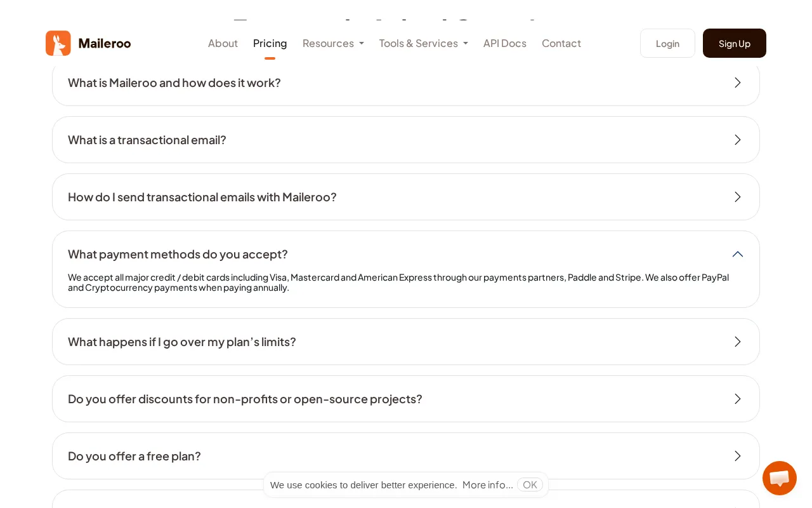Click the Maileroo kangaroo logo icon
The height and width of the screenshot is (508, 812).
pyautogui.click(x=58, y=43)
